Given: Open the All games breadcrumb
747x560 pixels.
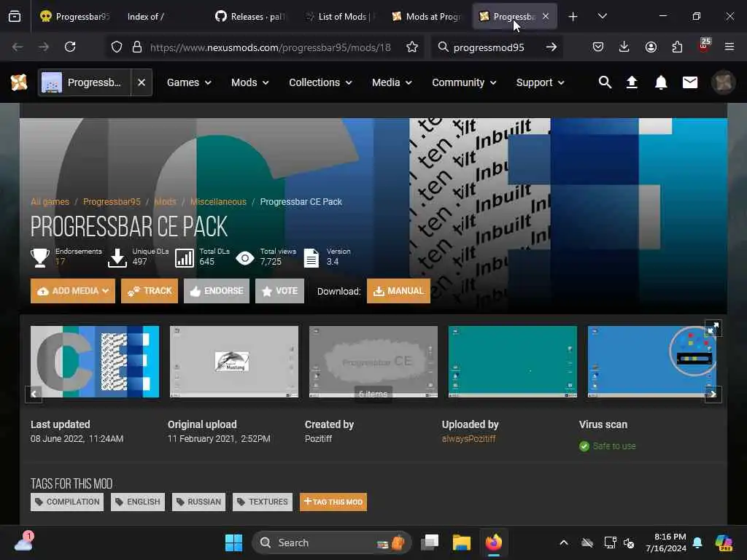Looking at the screenshot, I should (50, 202).
